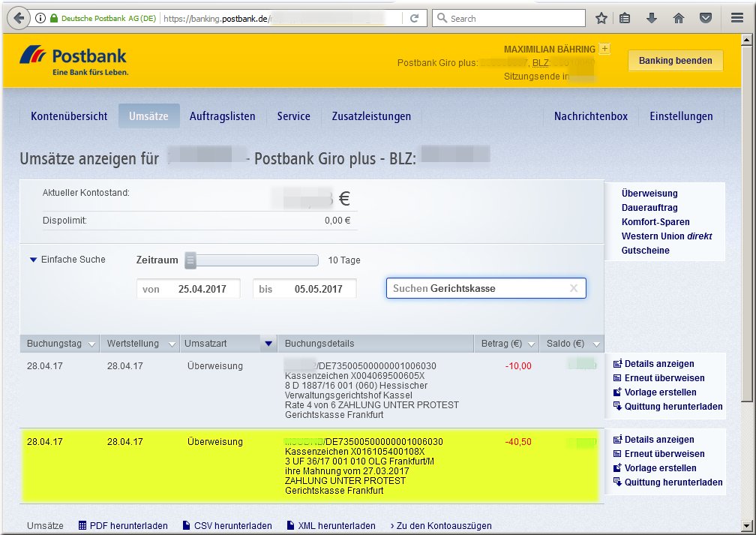Click the PDF icon next to PDF herunterladen
This screenshot has height=535, width=756.
82,525
